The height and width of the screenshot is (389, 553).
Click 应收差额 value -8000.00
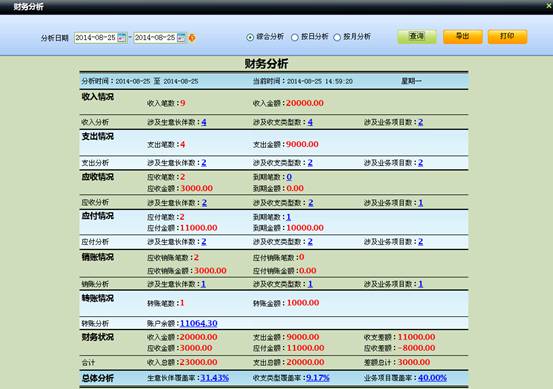tap(417, 348)
